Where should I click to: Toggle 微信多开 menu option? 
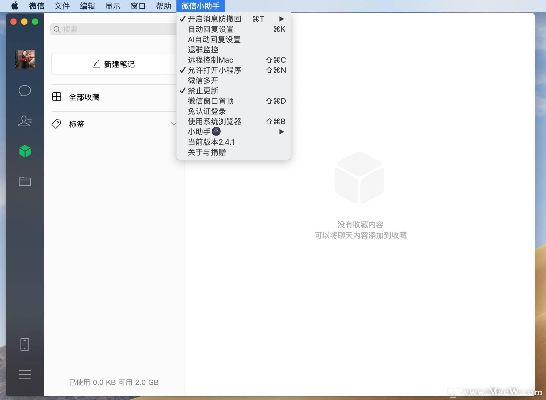[233, 80]
